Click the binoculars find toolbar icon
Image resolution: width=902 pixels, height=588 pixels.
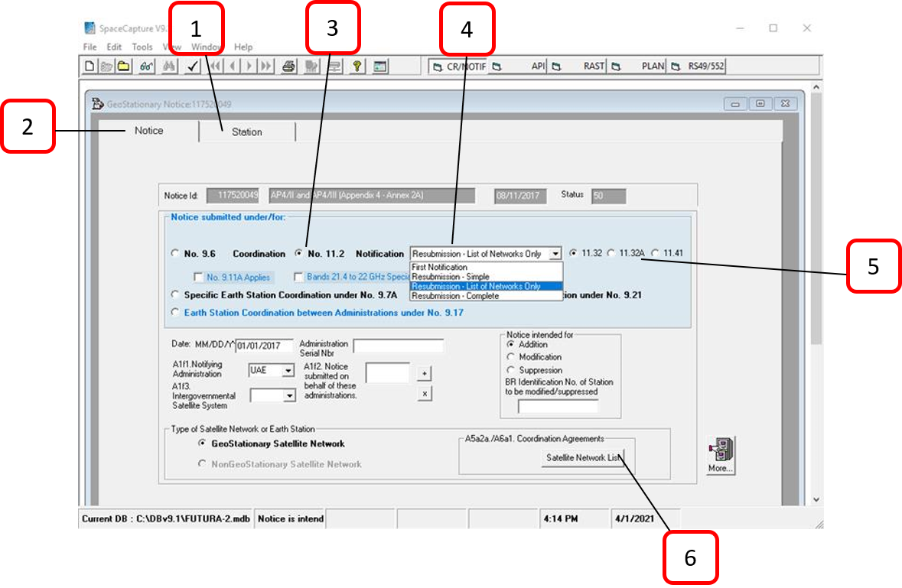[x=168, y=66]
